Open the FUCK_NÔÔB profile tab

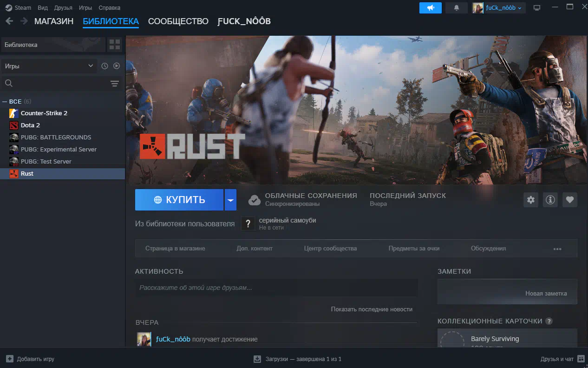[244, 21]
